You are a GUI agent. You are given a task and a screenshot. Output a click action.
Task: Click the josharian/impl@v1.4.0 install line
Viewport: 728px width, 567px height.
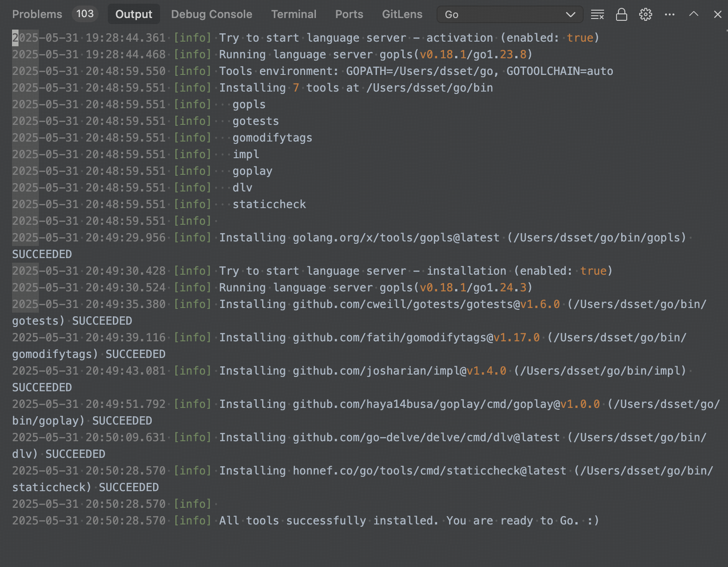pyautogui.click(x=349, y=380)
